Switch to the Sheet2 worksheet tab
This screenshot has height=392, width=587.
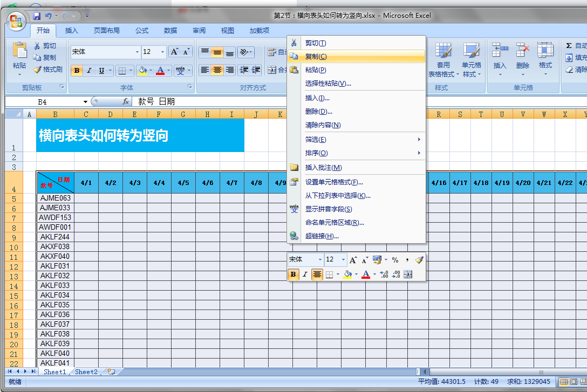[x=86, y=372]
